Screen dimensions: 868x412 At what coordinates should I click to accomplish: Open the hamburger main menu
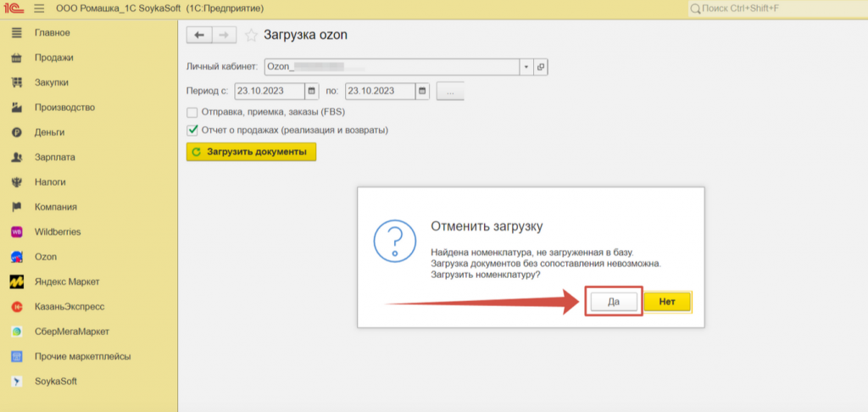click(x=39, y=8)
